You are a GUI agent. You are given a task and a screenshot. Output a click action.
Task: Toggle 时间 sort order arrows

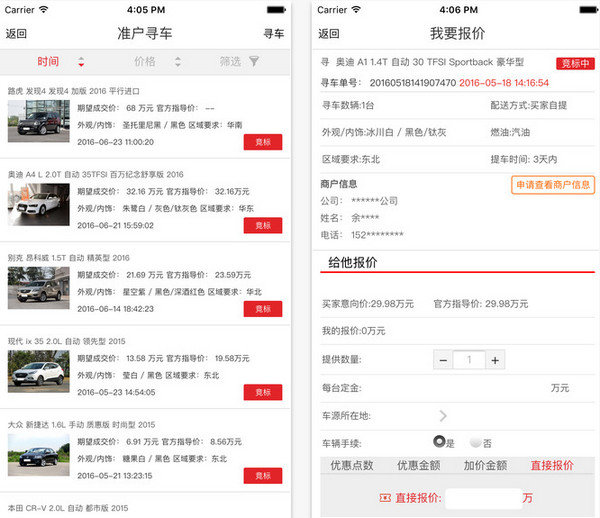coord(81,62)
